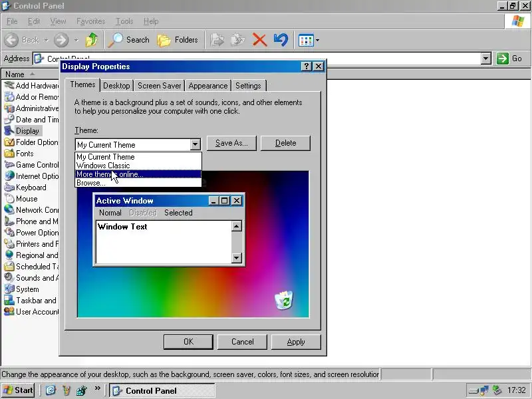Click the Cancel button

[242, 342]
